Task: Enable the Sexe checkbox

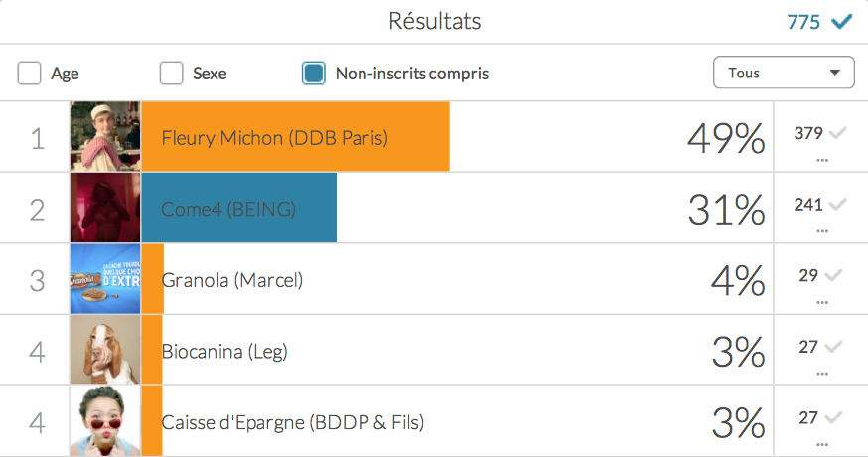Action: coord(171,74)
